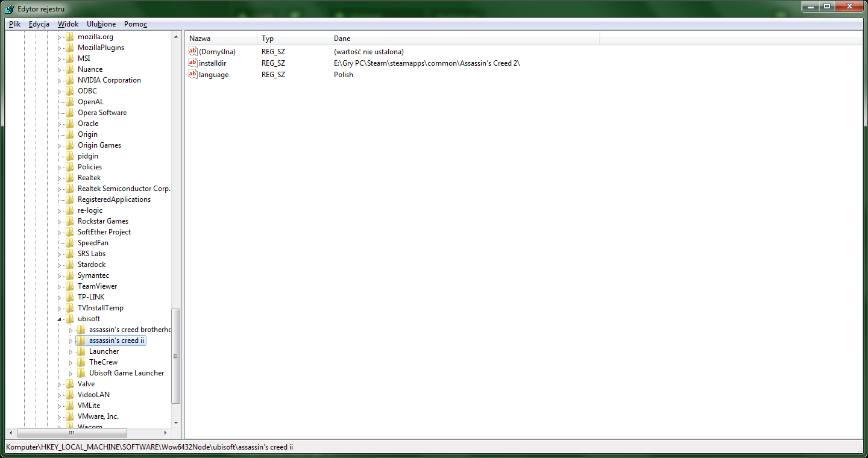This screenshot has height=458, width=868.
Task: Expand the assassin's creed ii key
Action: coord(71,340)
